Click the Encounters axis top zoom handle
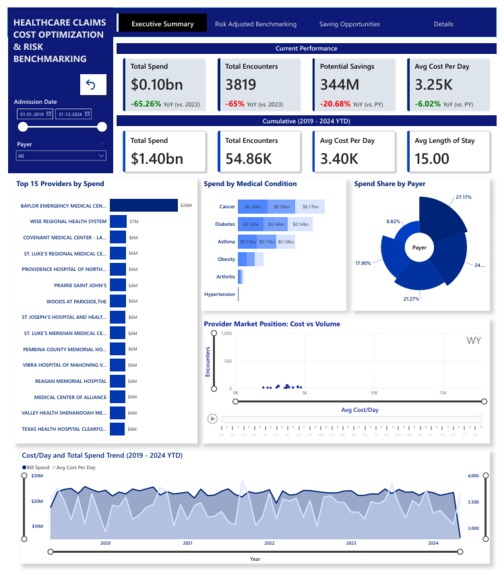The width and height of the screenshot is (500, 573). (x=214, y=333)
